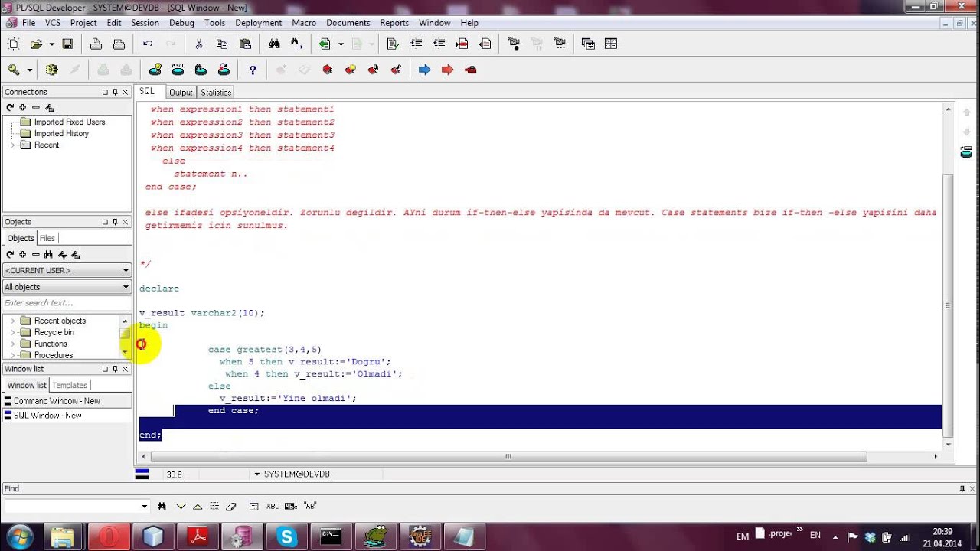Click the blue right-arrow toolbar icon

(x=424, y=70)
